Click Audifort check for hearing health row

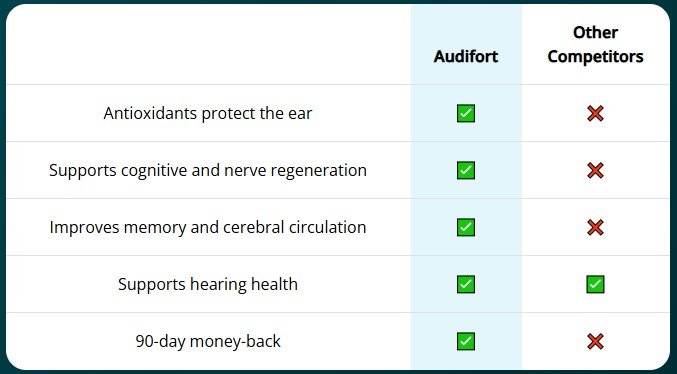pyautogui.click(x=466, y=284)
